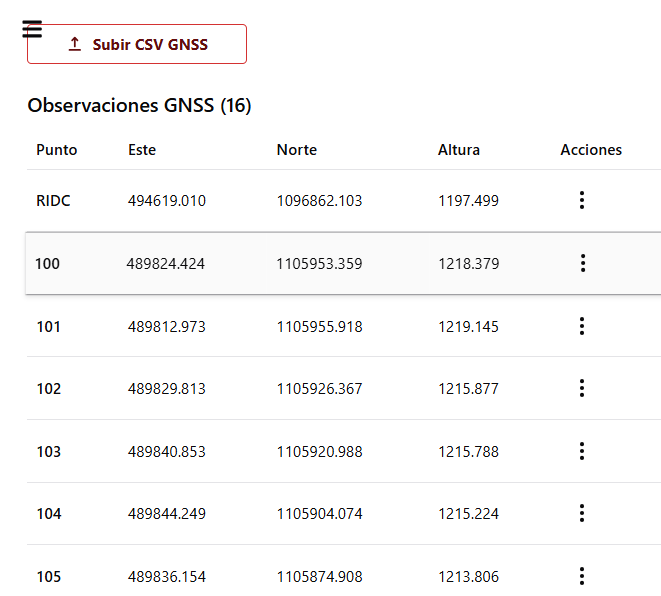The height and width of the screenshot is (596, 661).
Task: Click the upload arrow icon in the Subir CSV GNSS button
Action: [75, 44]
